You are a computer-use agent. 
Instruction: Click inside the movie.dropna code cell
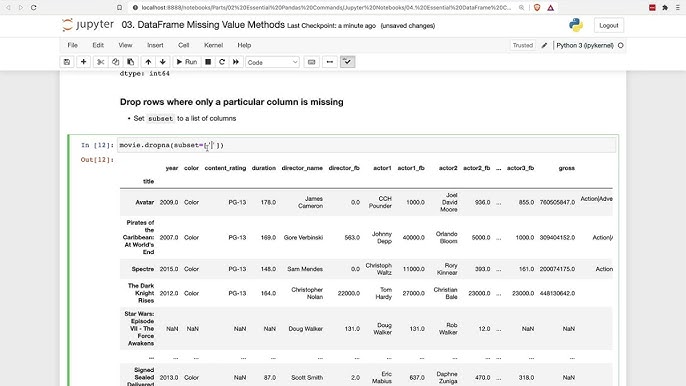(x=367, y=145)
